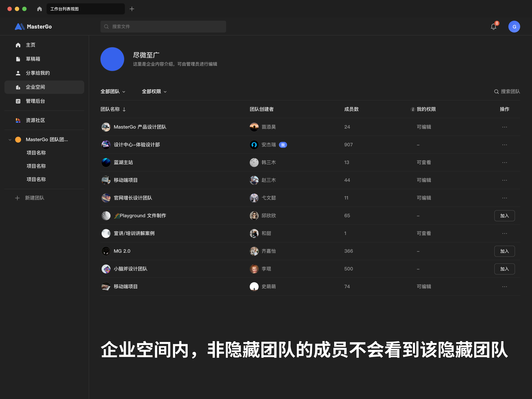
Task: Open more options for 官网增长设计团队
Action: pos(504,198)
